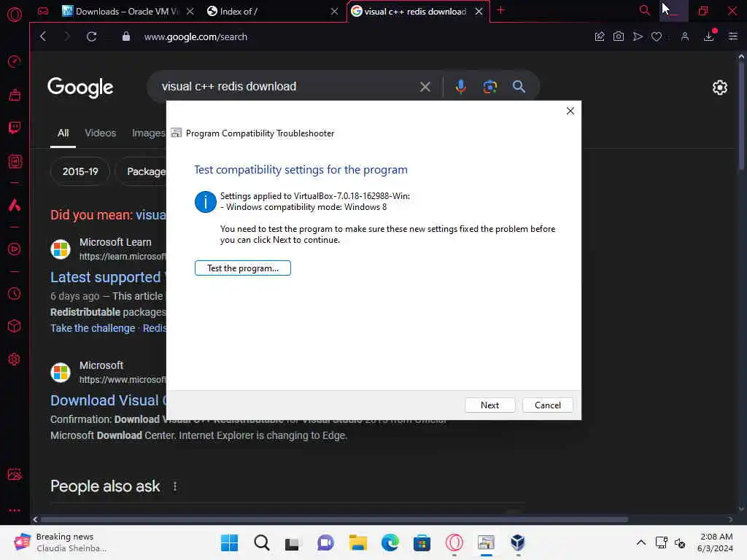Open History clock icon in sidebar
Viewport: 747px width, 560px height.
coord(15,293)
